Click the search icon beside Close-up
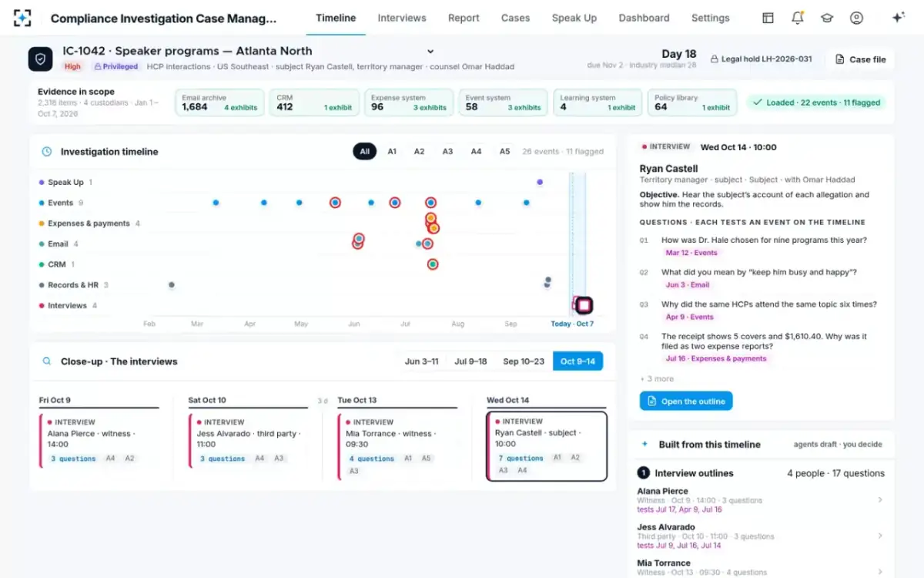 47,361
